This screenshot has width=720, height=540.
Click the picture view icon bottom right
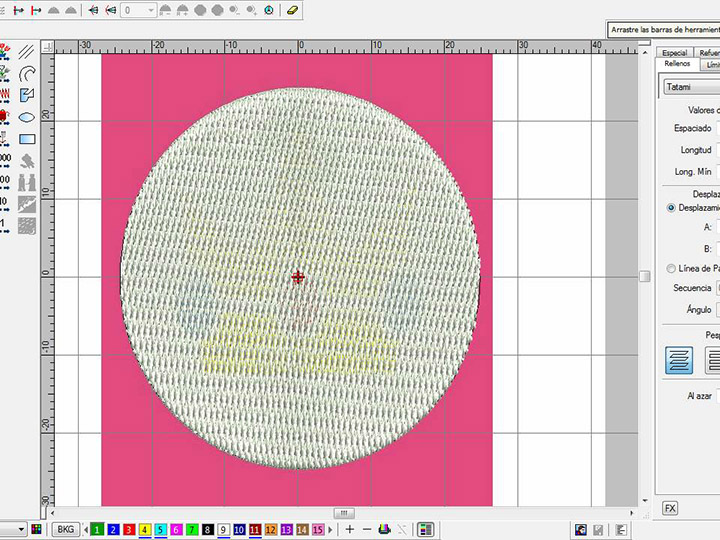pyautogui.click(x=580, y=530)
